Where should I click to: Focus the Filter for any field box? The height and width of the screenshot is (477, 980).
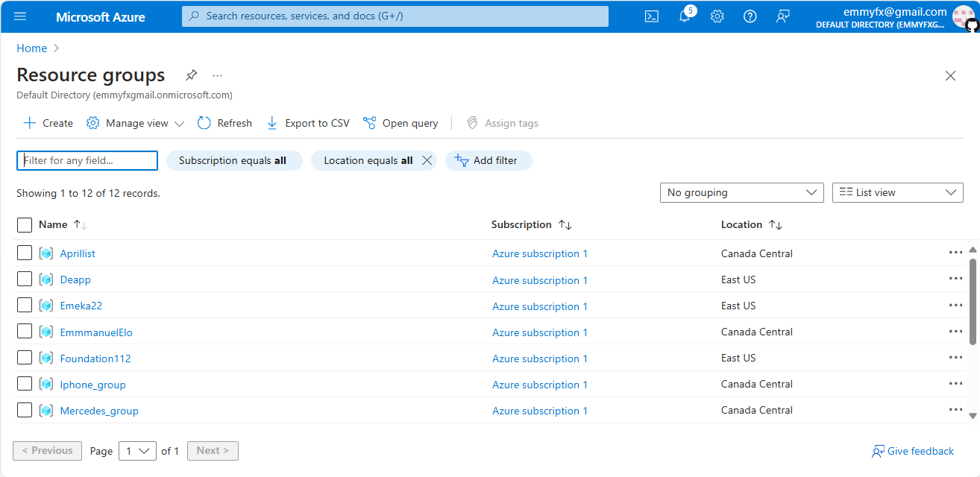(x=87, y=160)
